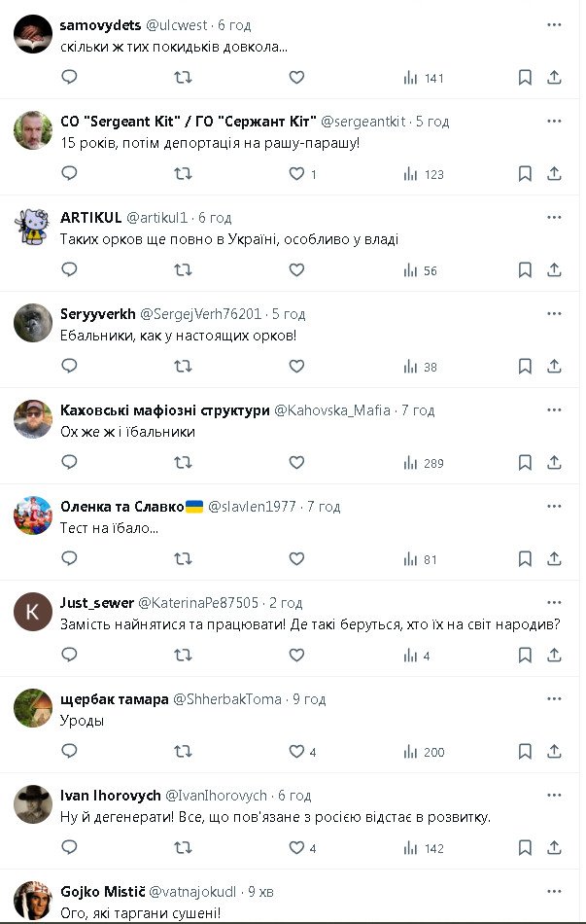Open more options on Gojko Mistič's comment
Image resolution: width=586 pixels, height=924 pixels.
coord(554,891)
